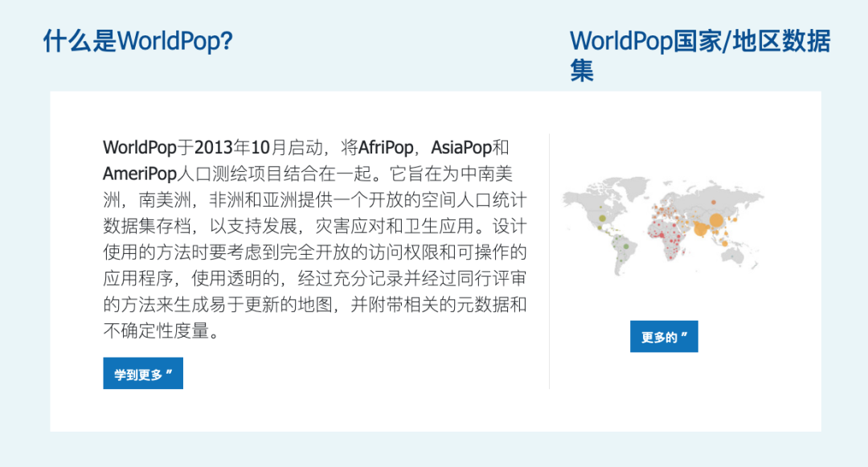
Task: Click the small blue dot in Australia
Action: coord(732,256)
